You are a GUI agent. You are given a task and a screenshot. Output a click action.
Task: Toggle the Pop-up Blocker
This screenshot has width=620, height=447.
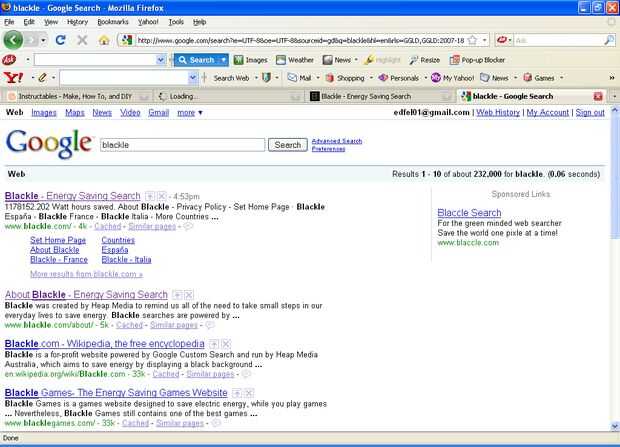(x=478, y=60)
